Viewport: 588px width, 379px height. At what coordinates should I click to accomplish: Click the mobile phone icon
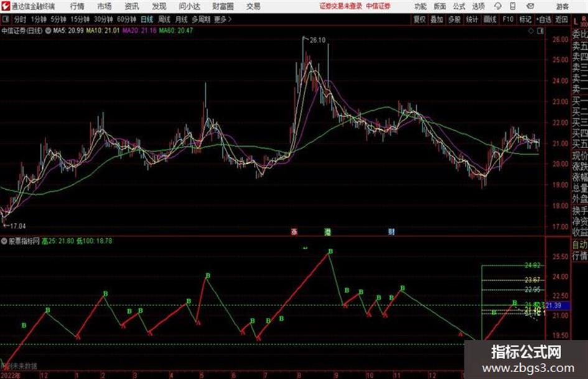coord(513,6)
